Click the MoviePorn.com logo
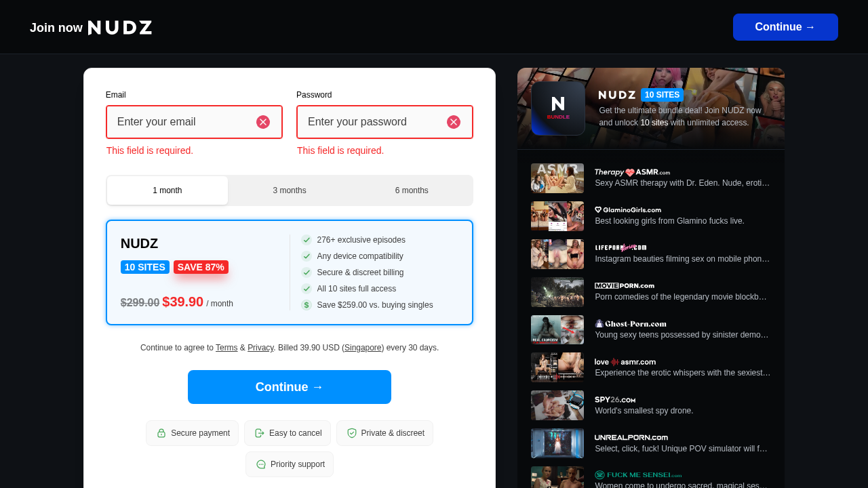 pos(625,286)
